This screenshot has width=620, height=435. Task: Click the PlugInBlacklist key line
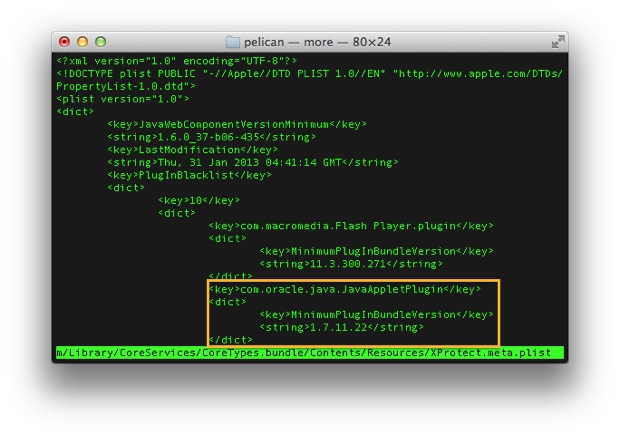pyautogui.click(x=189, y=175)
